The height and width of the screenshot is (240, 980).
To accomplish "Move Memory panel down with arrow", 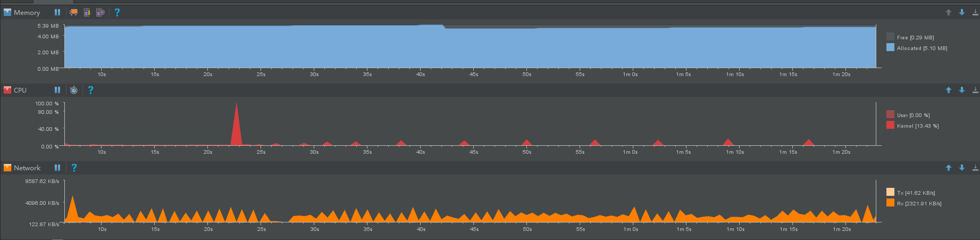I will [962, 12].
